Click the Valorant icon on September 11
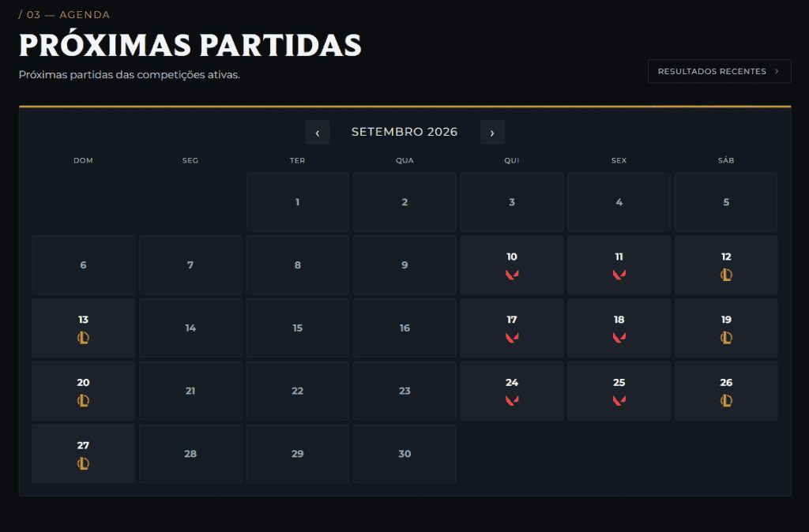Screen dimensions: 809x532 click(619, 275)
